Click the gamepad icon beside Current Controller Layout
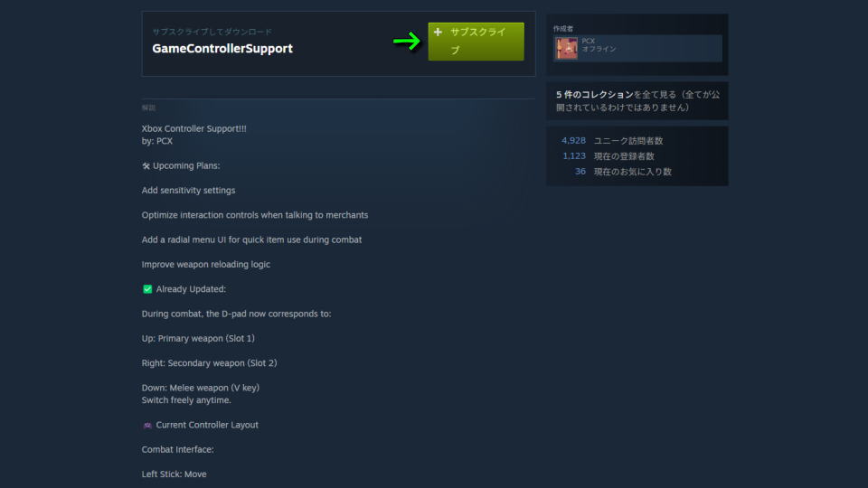The image size is (868, 488). [147, 425]
